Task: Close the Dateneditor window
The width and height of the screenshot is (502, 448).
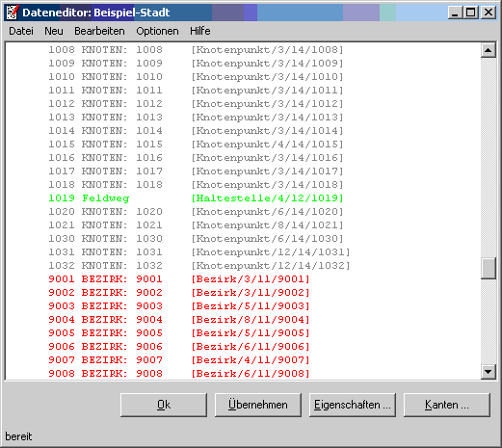Action: [489, 13]
